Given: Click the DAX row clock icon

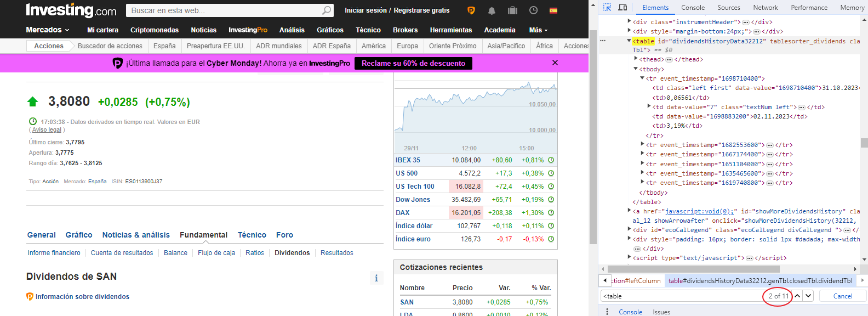Looking at the screenshot, I should click(551, 213).
